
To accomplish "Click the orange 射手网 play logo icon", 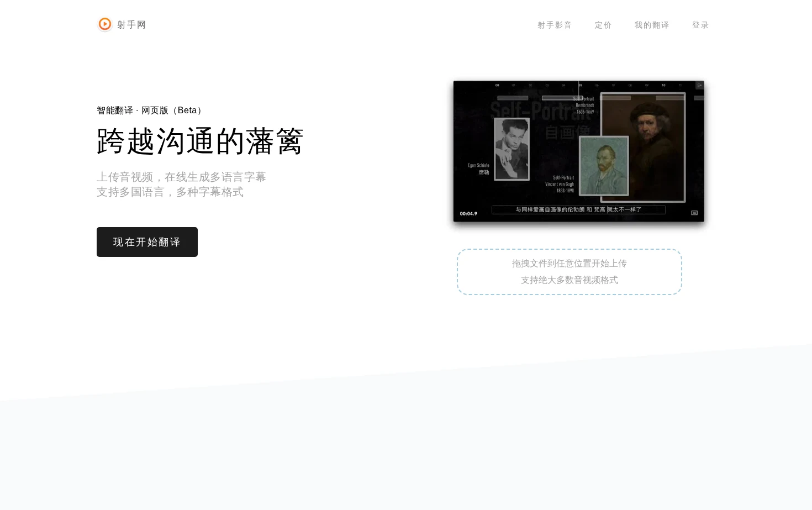I will click(105, 24).
